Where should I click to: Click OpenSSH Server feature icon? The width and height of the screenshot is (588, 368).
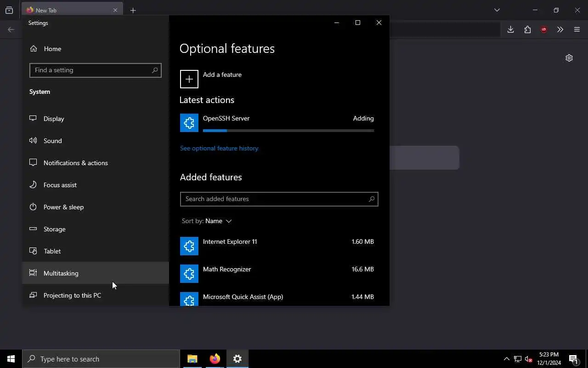[x=189, y=123]
